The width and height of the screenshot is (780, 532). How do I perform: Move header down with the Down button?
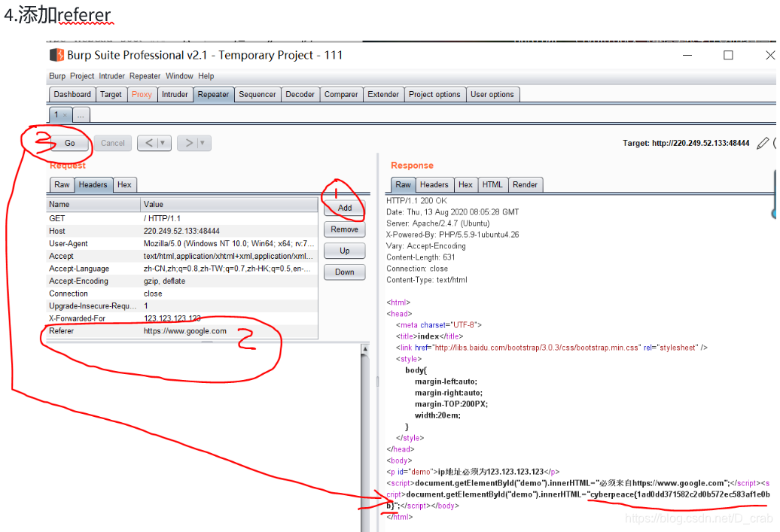pos(345,272)
